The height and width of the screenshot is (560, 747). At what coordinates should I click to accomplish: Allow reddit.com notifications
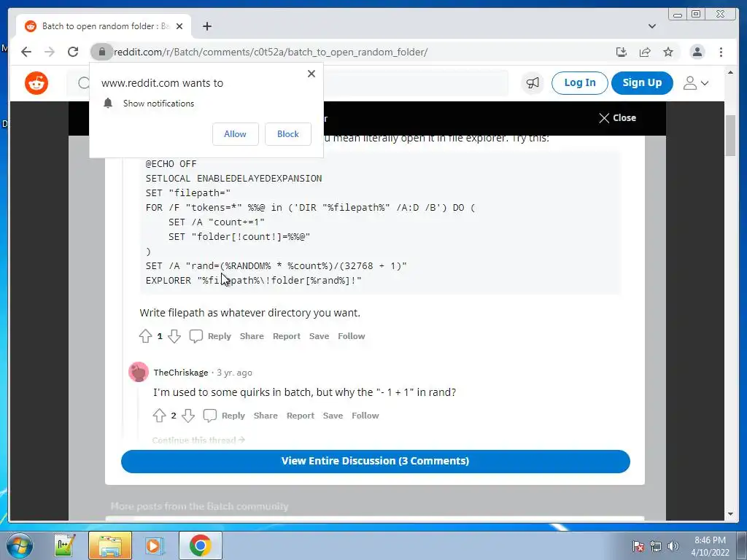236,134
